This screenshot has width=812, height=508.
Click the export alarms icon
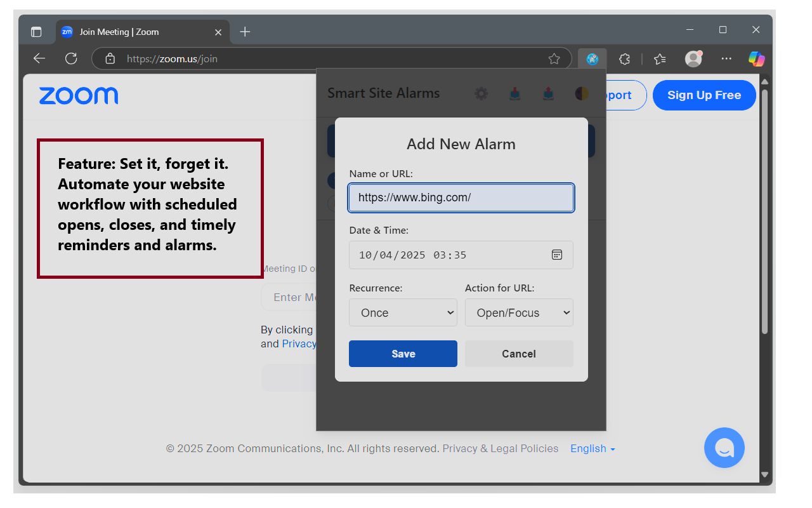[548, 93]
